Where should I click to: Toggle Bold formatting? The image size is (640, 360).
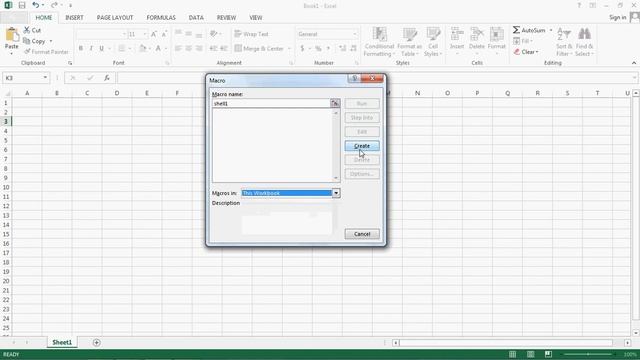tap(81, 48)
